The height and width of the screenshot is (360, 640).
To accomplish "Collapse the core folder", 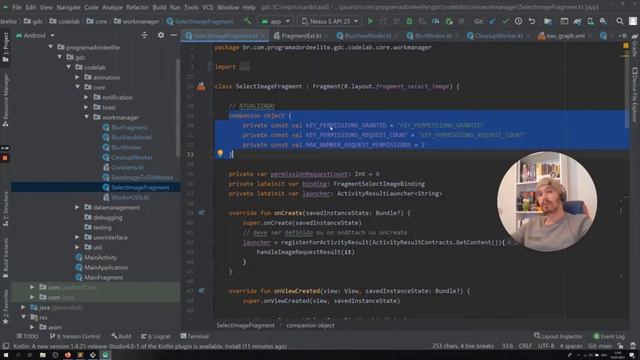I will coord(78,87).
